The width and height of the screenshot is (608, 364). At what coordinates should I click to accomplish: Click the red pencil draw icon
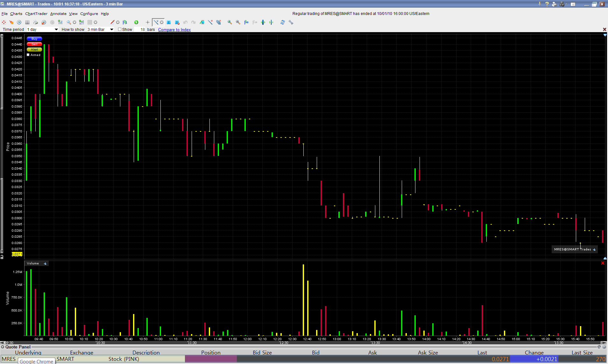point(112,22)
